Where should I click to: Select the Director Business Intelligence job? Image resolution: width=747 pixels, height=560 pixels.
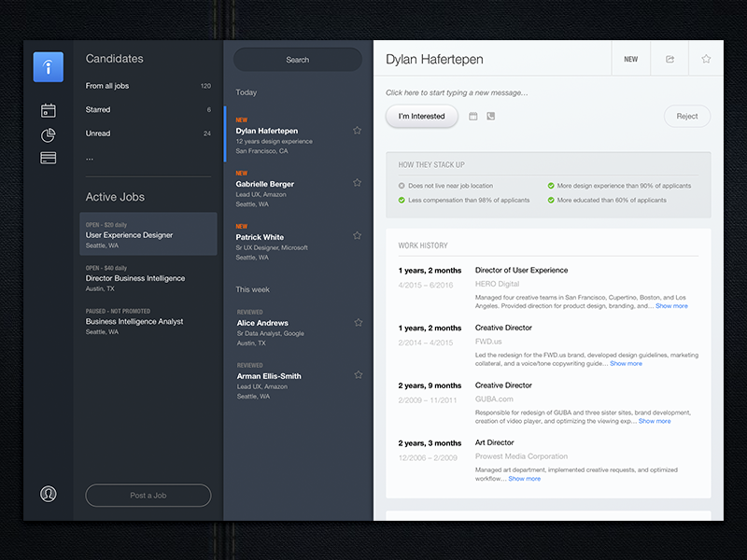148,278
